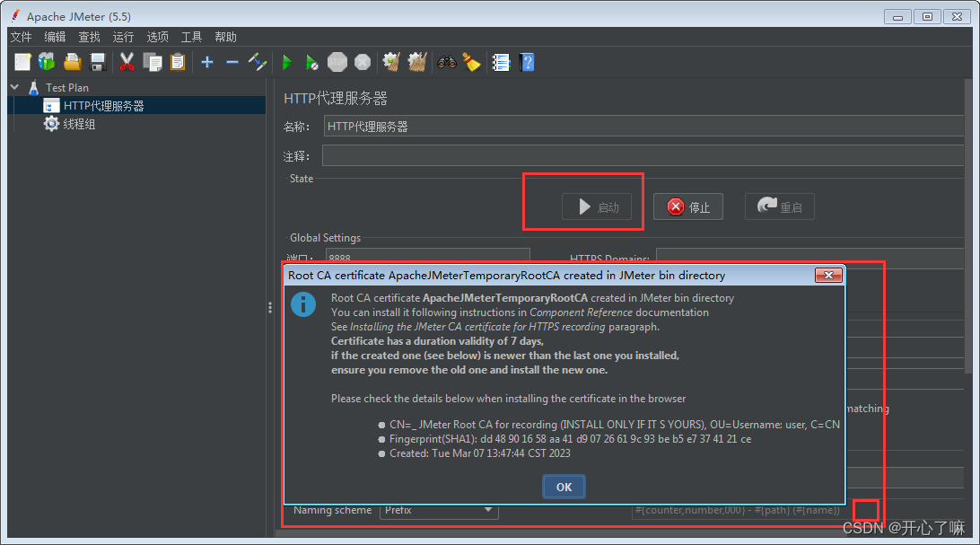Viewport: 980px width, 545px height.
Task: Open the 文件 menu
Action: tap(21, 37)
